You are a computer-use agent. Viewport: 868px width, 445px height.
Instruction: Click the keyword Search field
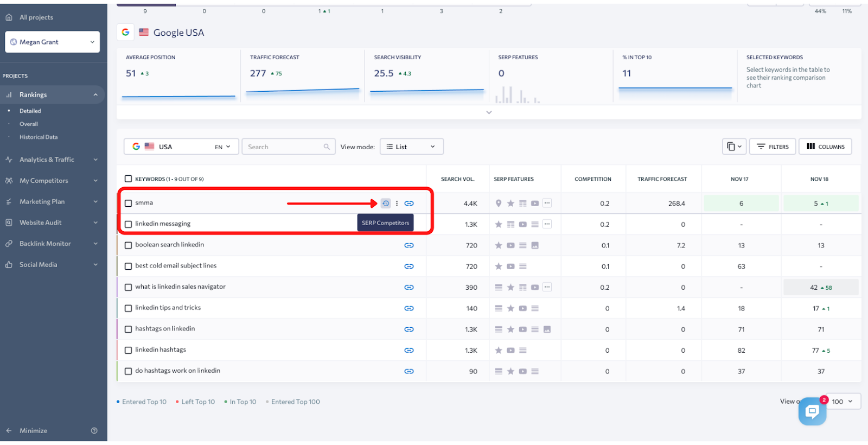(288, 147)
